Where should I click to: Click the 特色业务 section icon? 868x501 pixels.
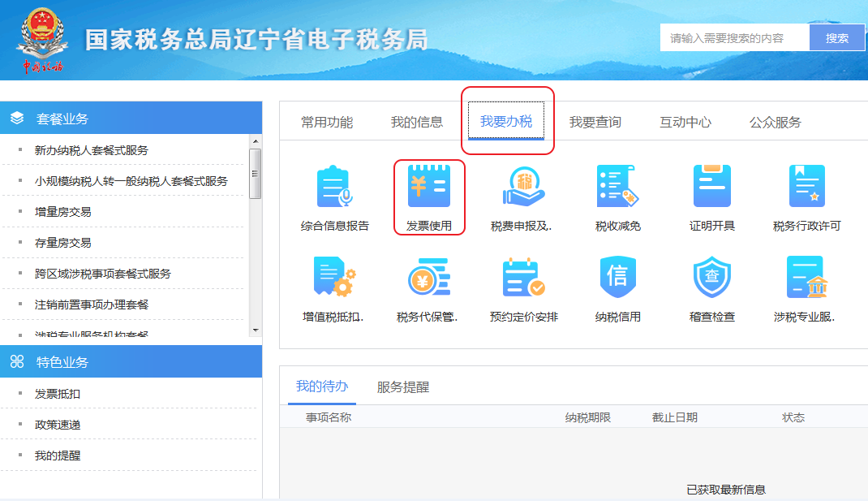pos(17,361)
